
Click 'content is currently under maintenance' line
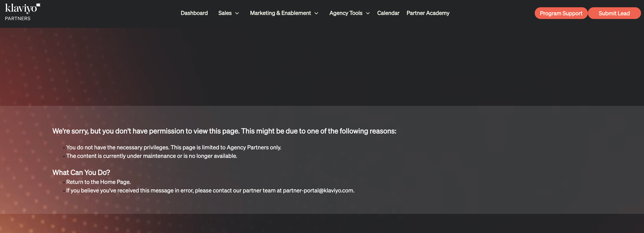[151, 156]
